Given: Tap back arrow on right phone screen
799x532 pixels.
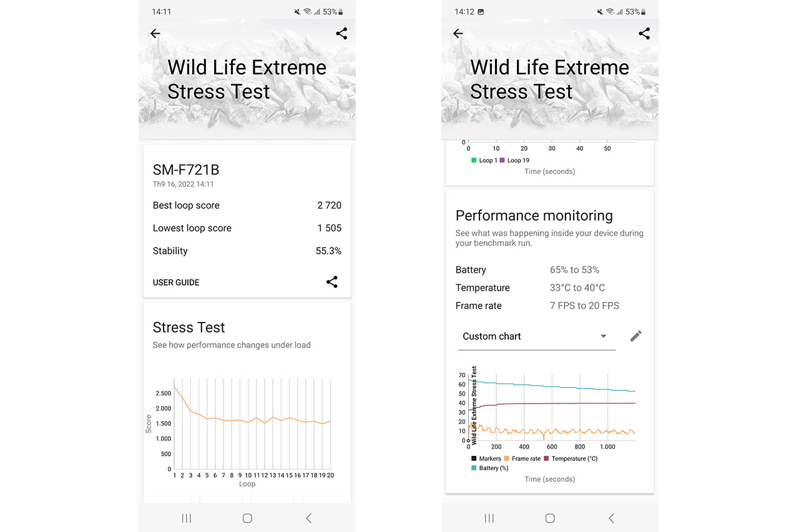Looking at the screenshot, I should tap(458, 34).
